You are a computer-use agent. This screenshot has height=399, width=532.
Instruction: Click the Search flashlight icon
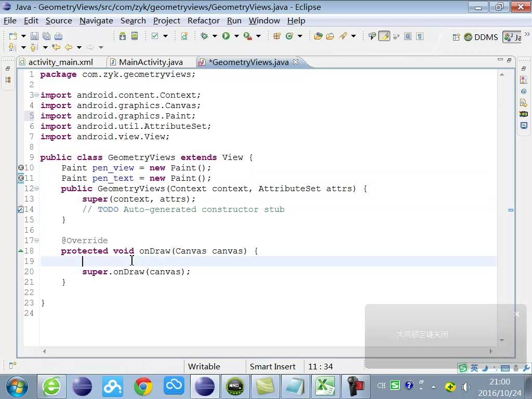(x=343, y=36)
